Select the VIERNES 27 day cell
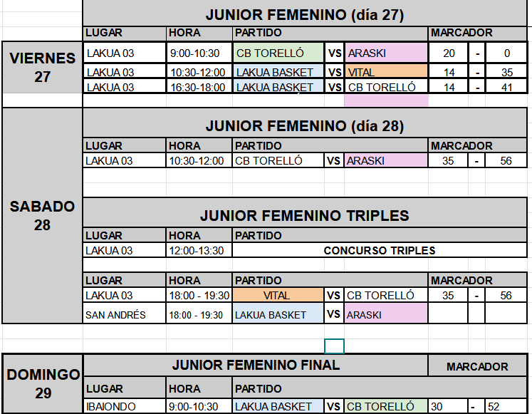This screenshot has width=532, height=414. coord(43,68)
